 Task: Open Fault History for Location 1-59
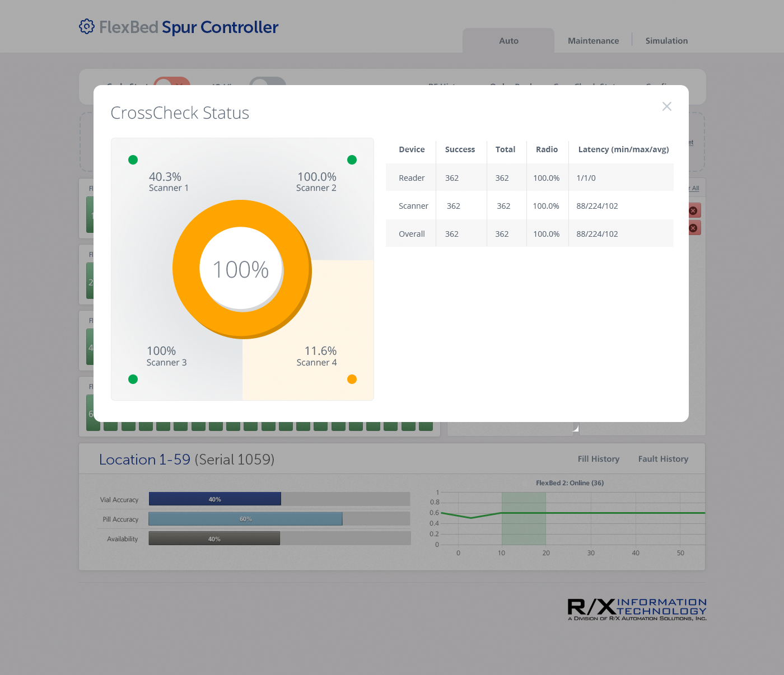[663, 459]
